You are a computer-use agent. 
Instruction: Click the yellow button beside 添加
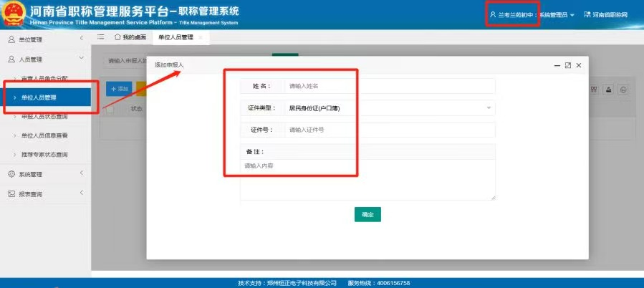click(141, 89)
